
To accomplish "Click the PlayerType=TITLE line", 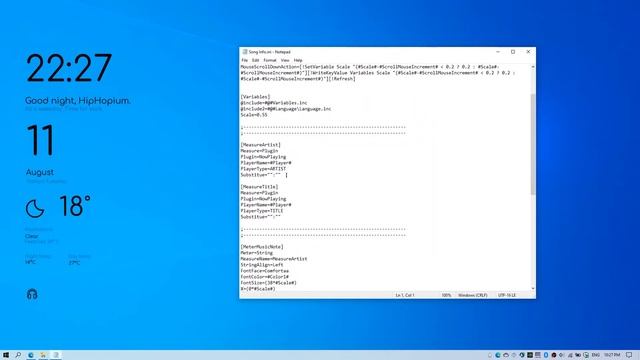I will tap(262, 211).
